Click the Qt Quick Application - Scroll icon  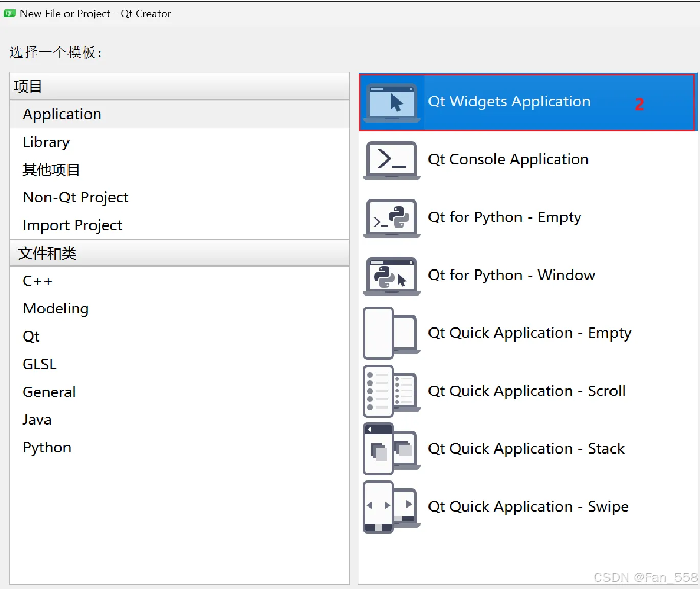tap(392, 391)
